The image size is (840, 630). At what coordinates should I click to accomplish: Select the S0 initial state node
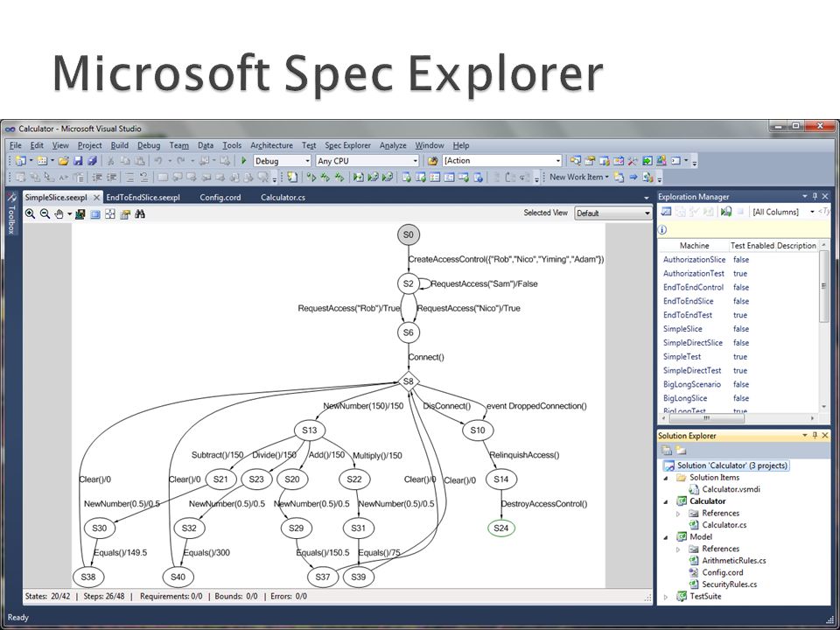(x=409, y=234)
